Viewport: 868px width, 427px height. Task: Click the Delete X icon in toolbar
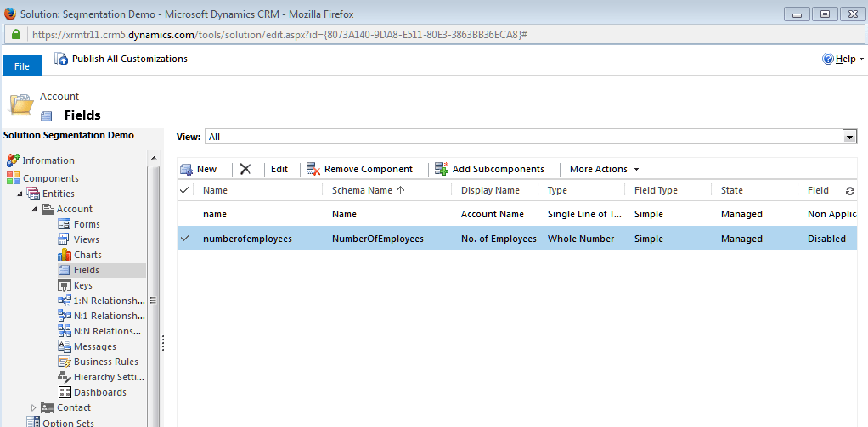245,169
